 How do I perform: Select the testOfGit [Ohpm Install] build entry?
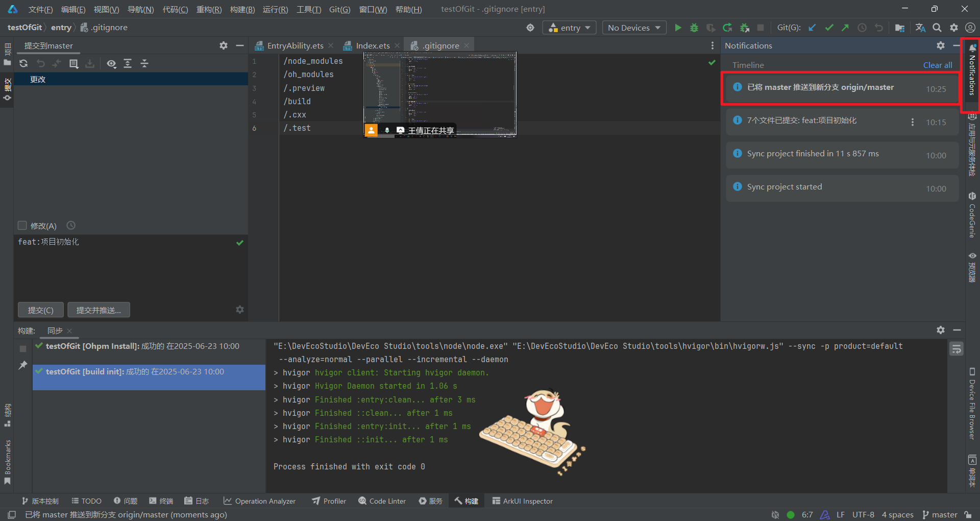click(x=149, y=346)
